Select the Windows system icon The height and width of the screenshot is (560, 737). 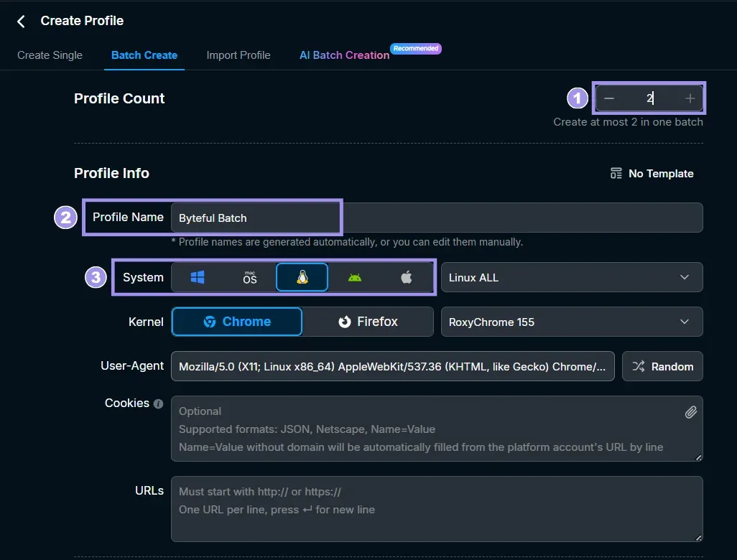(x=198, y=277)
